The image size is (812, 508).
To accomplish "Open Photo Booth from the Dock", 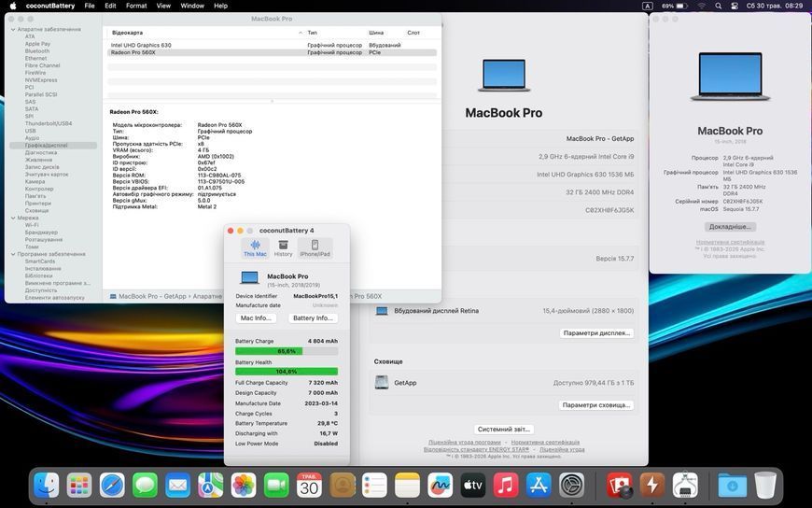I will tap(620, 486).
